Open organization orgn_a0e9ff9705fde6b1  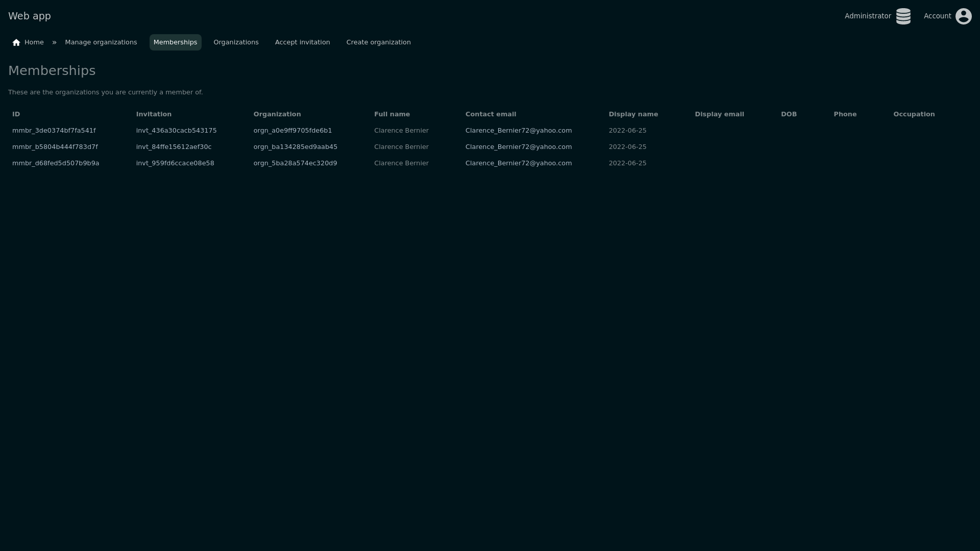(292, 131)
